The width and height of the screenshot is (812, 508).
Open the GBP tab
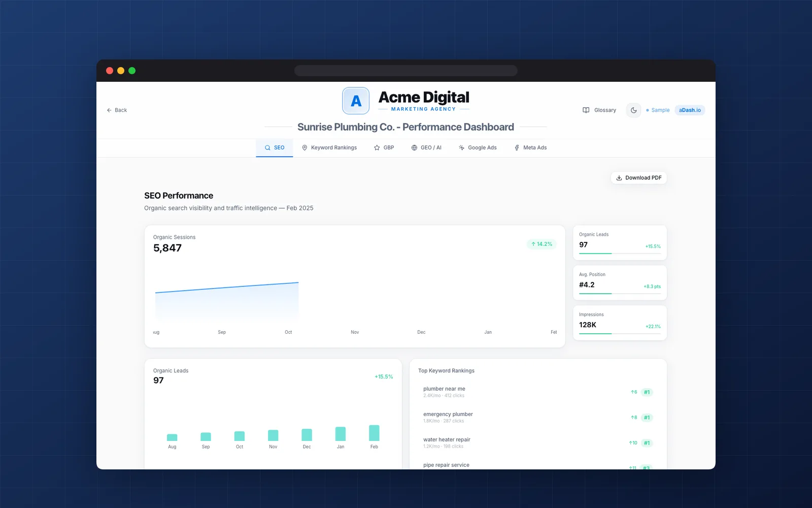click(x=384, y=148)
